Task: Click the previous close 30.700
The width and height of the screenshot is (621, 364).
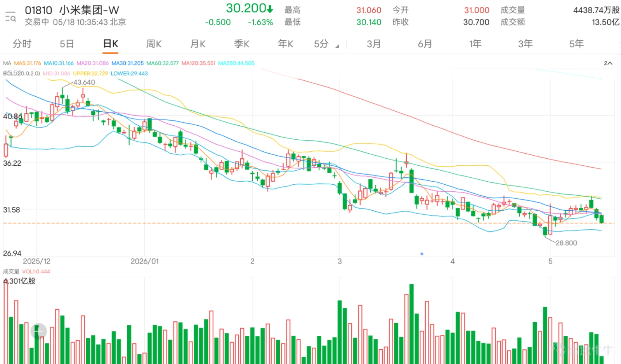Action: [476, 22]
